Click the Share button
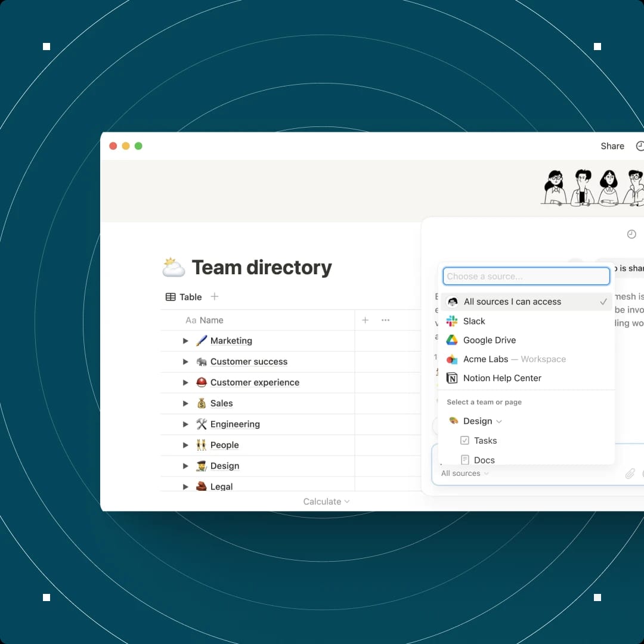Viewport: 644px width, 644px height. [x=612, y=145]
